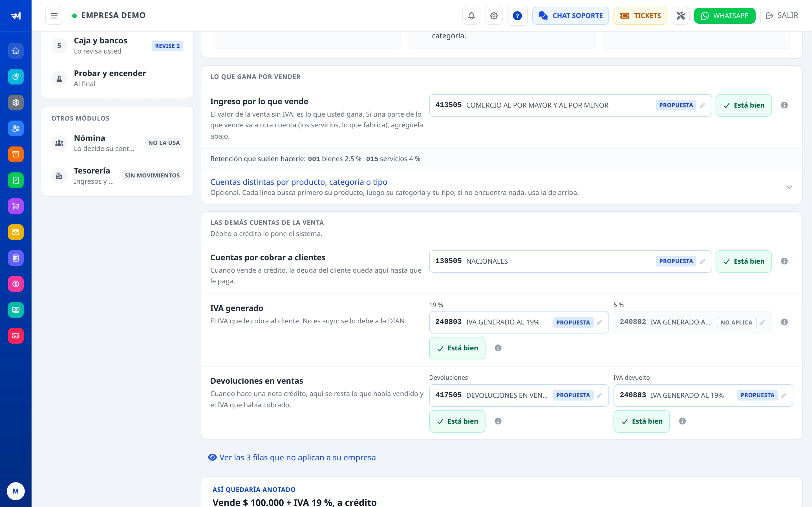The image size is (812, 507).
Task: Open the shopping cart module icon
Action: (x=16, y=206)
